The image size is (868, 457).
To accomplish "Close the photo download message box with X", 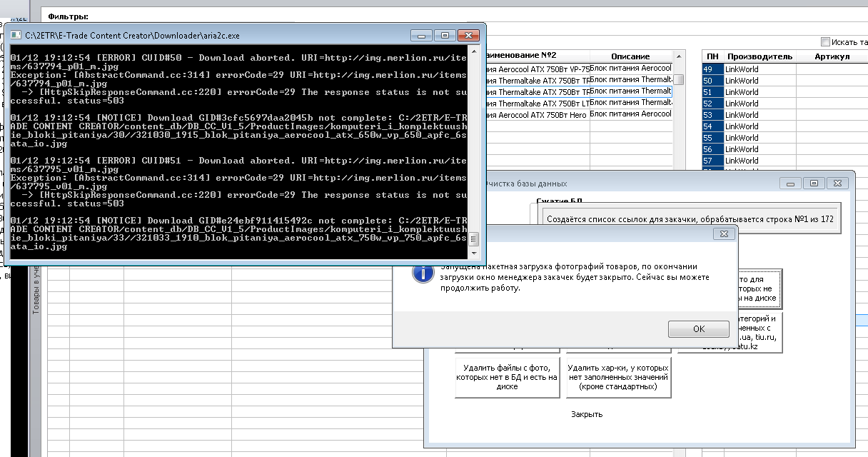I will (x=723, y=233).
